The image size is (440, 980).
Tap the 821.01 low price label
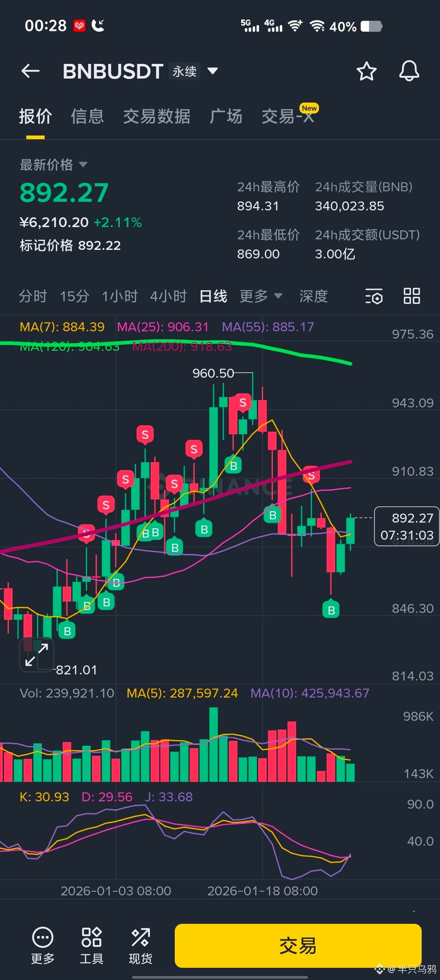coord(77,670)
